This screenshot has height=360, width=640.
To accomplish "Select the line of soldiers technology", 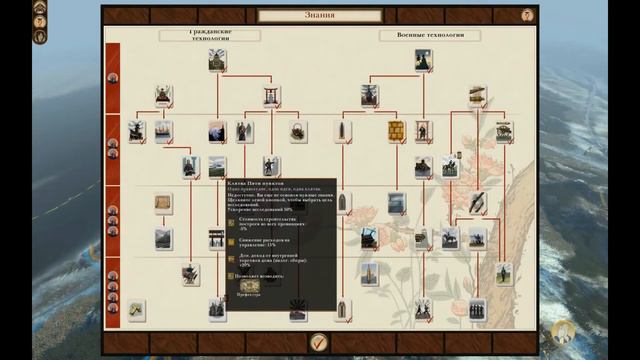I will 477,310.
